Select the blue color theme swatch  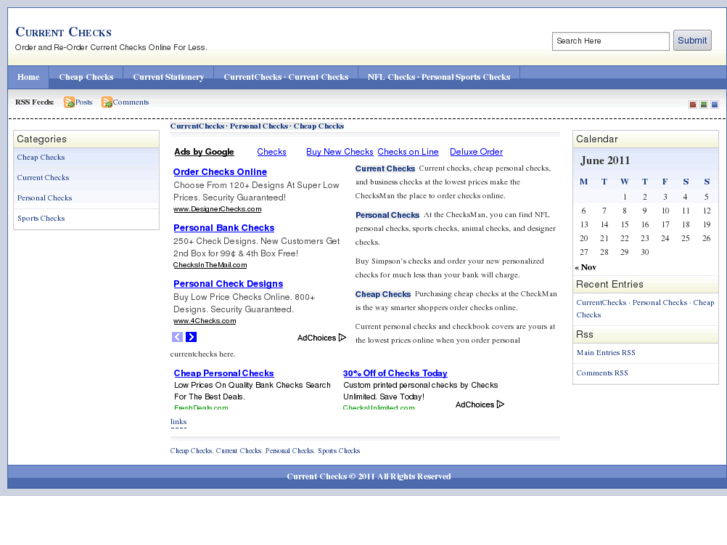click(714, 104)
